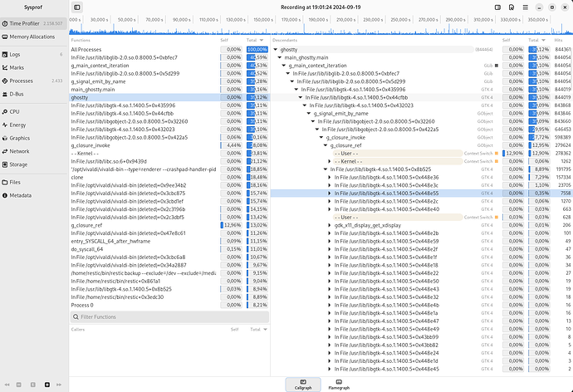Toggle the sidebar panel button

[76, 7]
